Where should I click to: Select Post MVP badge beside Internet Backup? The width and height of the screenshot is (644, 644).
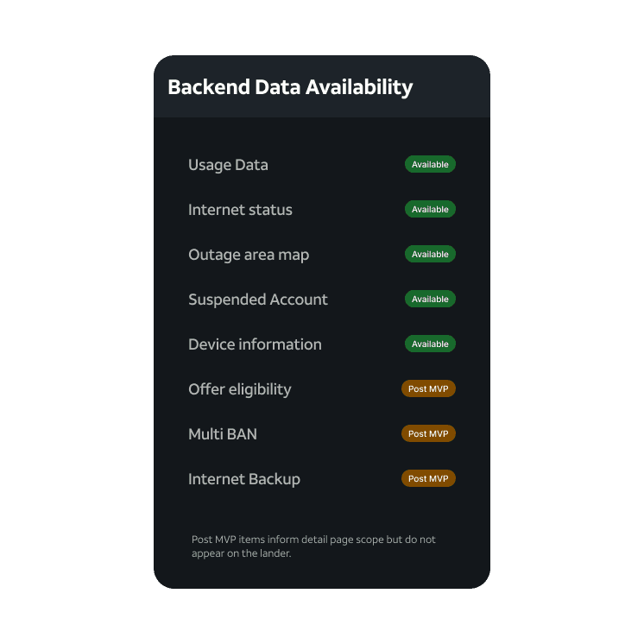428,478
